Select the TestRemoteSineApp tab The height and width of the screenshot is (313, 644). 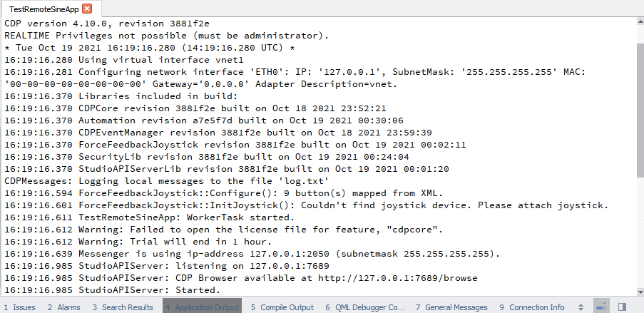[x=43, y=9]
